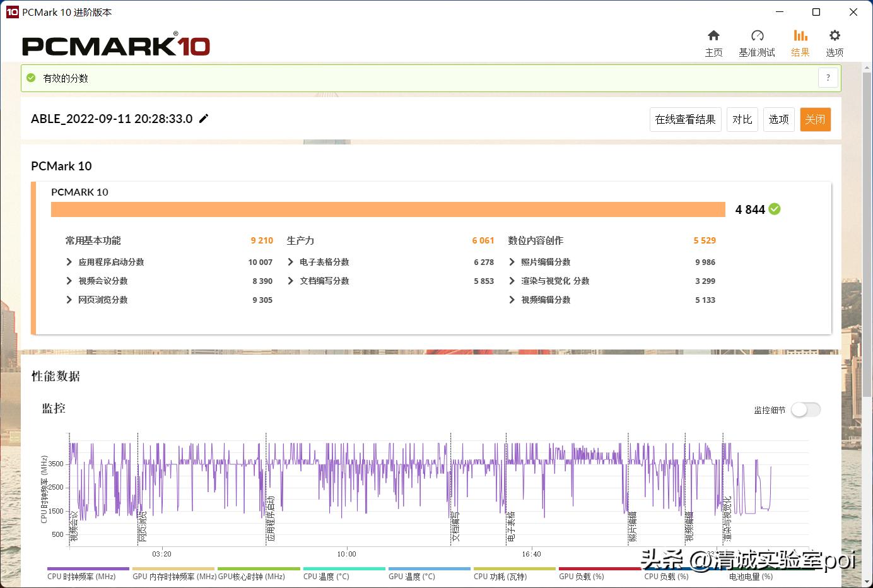
Task: Click the 文档编写分数 value 5 853
Action: coord(484,281)
